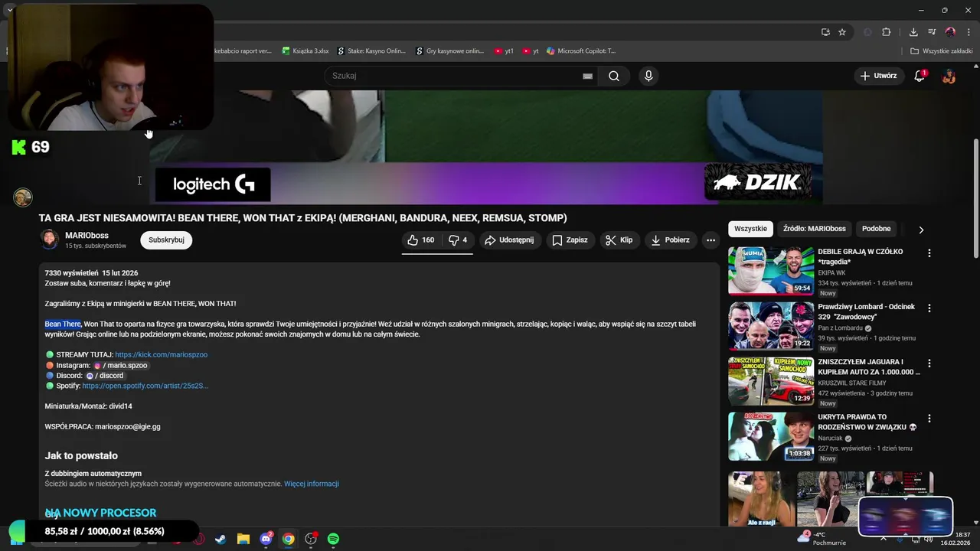Bookmark this page with star icon
Viewport: 980px width, 551px height.
tap(842, 32)
